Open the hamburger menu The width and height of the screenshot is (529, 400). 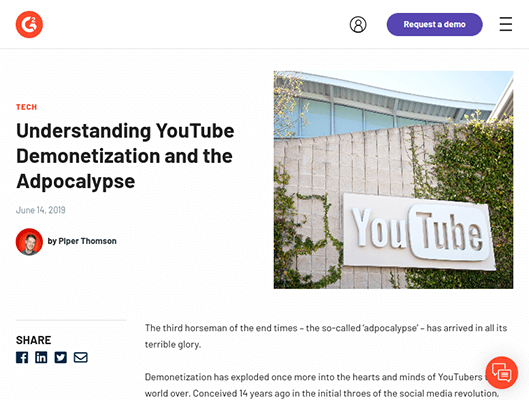click(506, 24)
